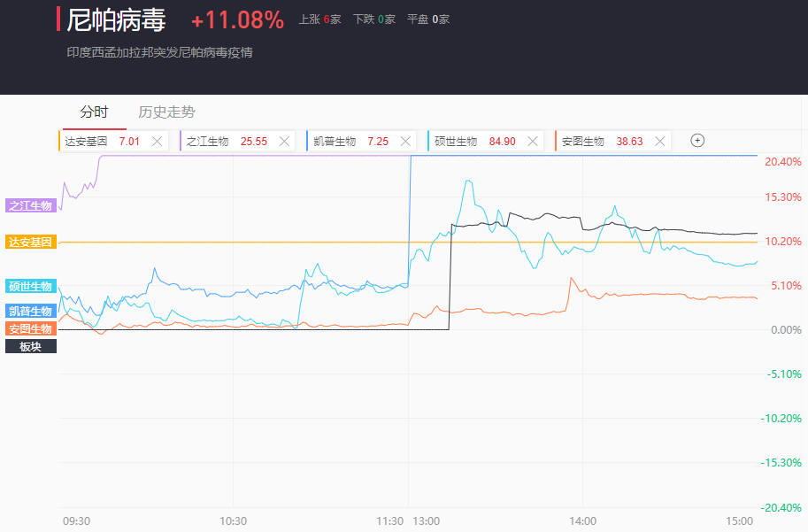Screen dimensions: 808x532
Task: Close the 凯普生物 stock chip
Action: (405, 141)
